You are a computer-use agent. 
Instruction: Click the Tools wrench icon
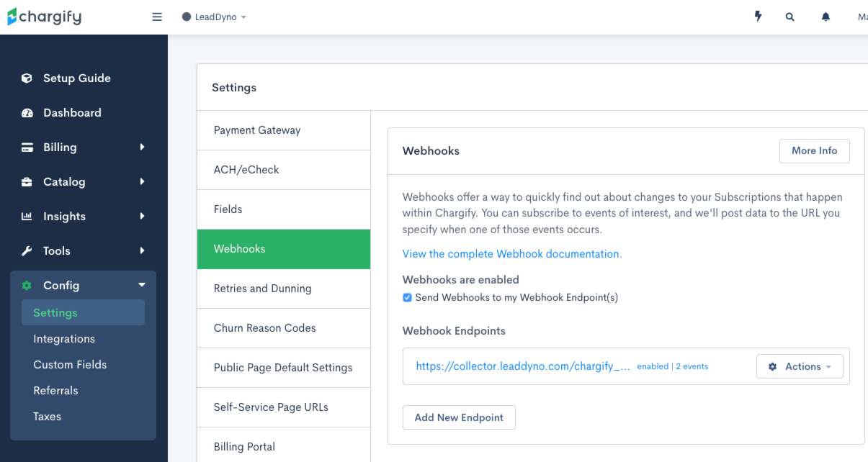click(27, 251)
